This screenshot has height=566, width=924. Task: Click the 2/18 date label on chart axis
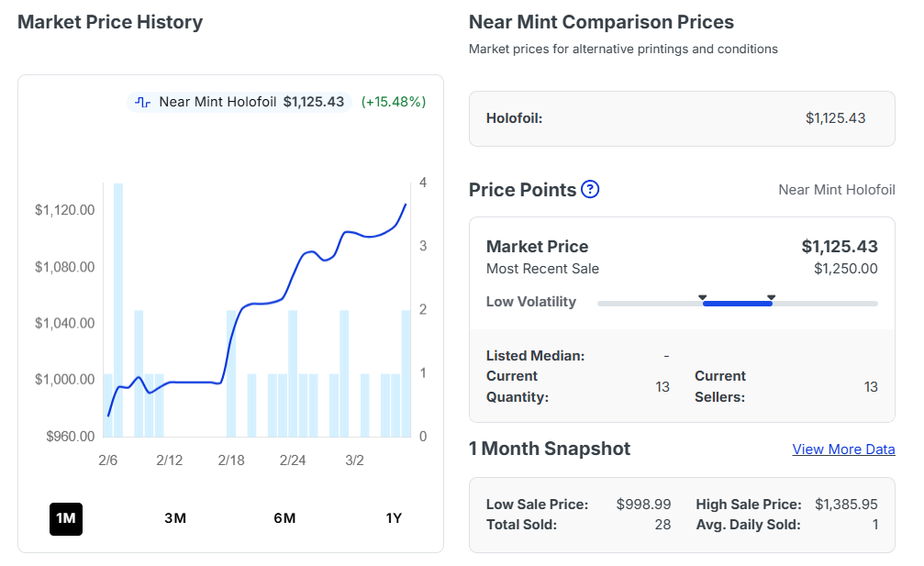point(231,460)
